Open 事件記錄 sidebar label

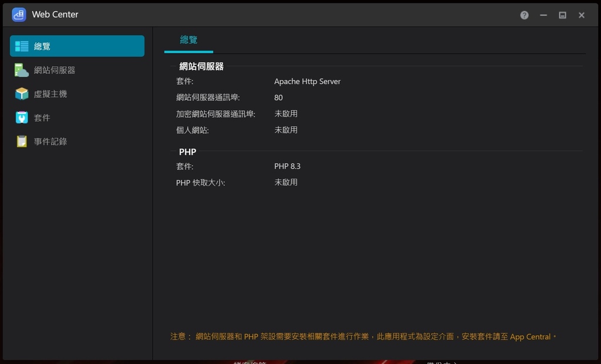coord(50,141)
